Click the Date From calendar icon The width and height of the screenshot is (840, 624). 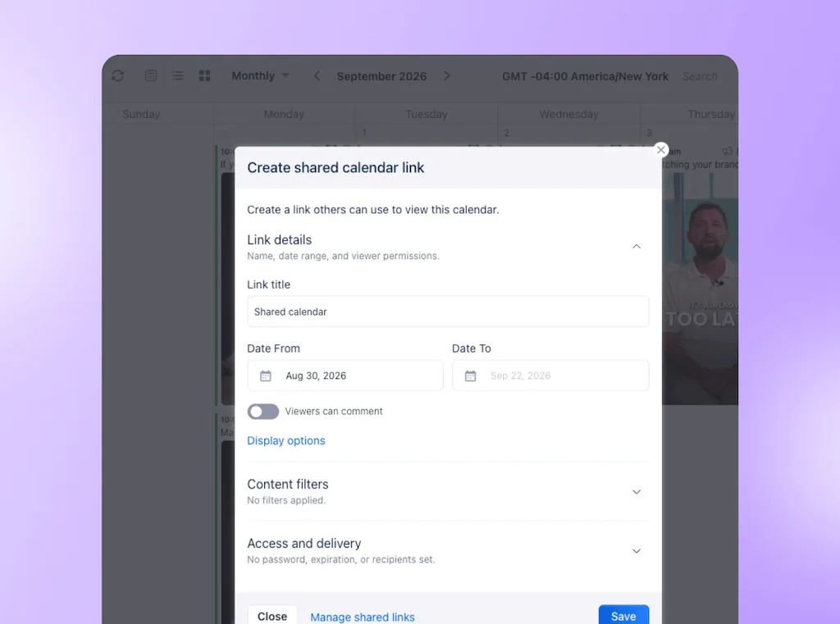click(266, 376)
